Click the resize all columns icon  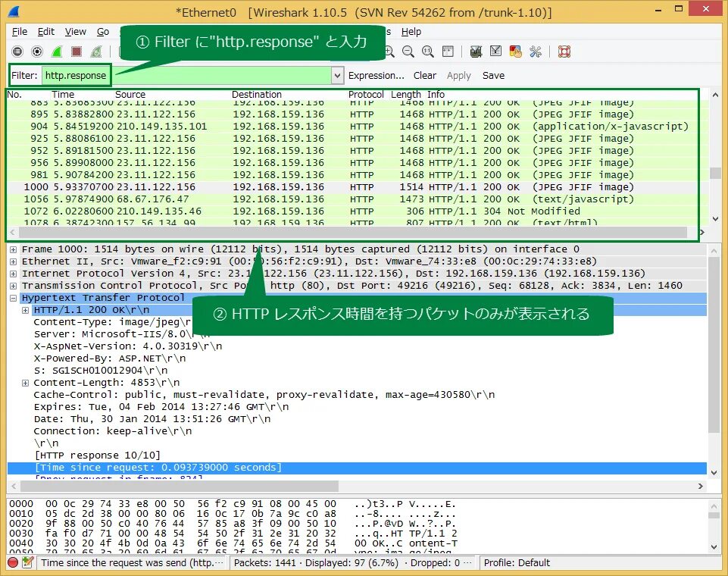tap(448, 52)
